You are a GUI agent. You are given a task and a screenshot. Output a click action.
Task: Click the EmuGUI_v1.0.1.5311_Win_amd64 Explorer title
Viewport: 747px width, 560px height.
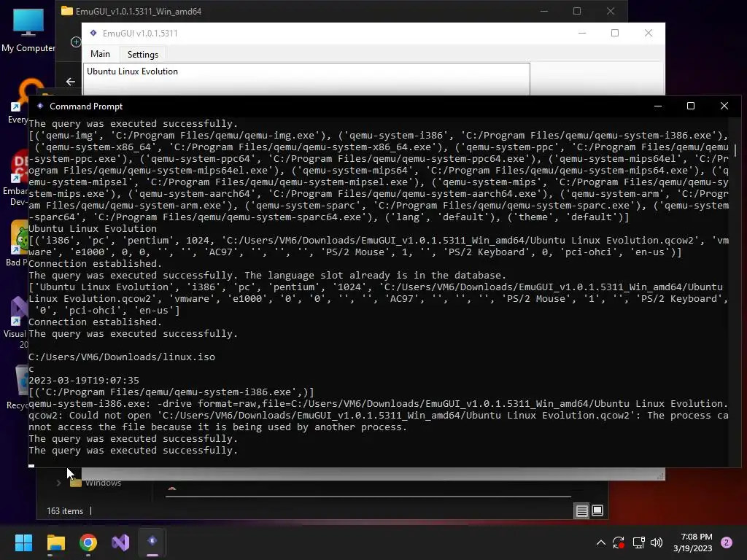tap(138, 12)
